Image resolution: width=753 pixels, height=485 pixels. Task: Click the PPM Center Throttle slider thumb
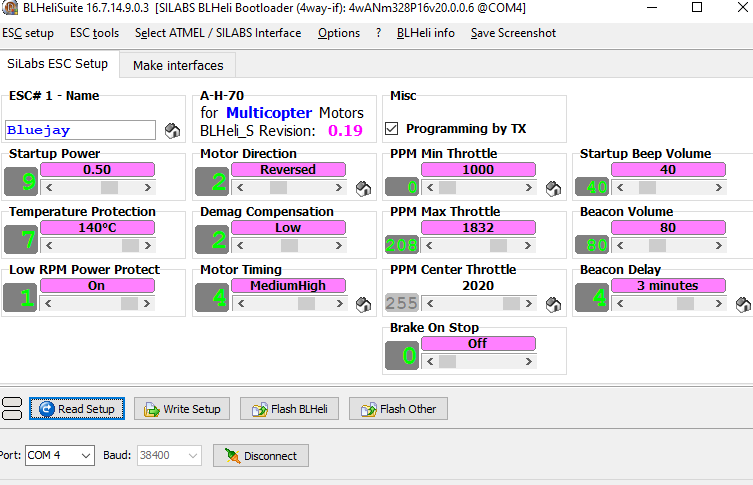pyautogui.click(x=511, y=303)
